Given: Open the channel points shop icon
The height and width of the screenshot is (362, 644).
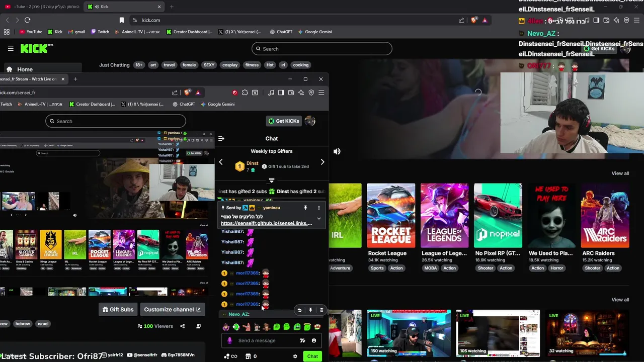Looking at the screenshot, I should pos(248,356).
